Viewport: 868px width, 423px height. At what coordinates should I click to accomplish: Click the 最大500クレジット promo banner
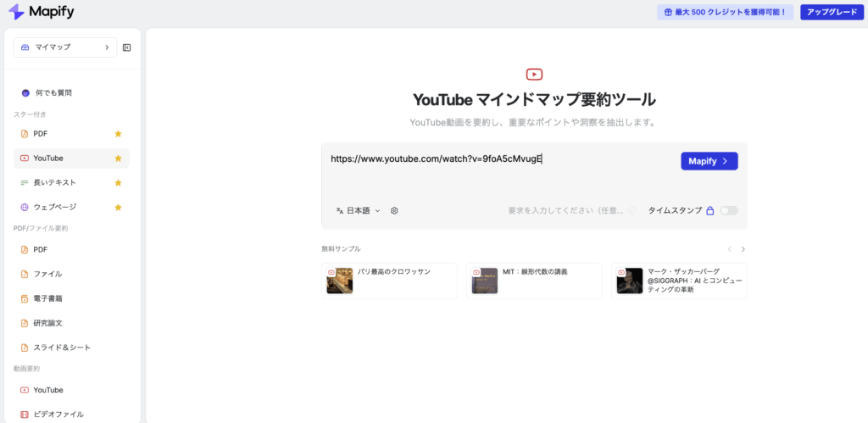725,12
